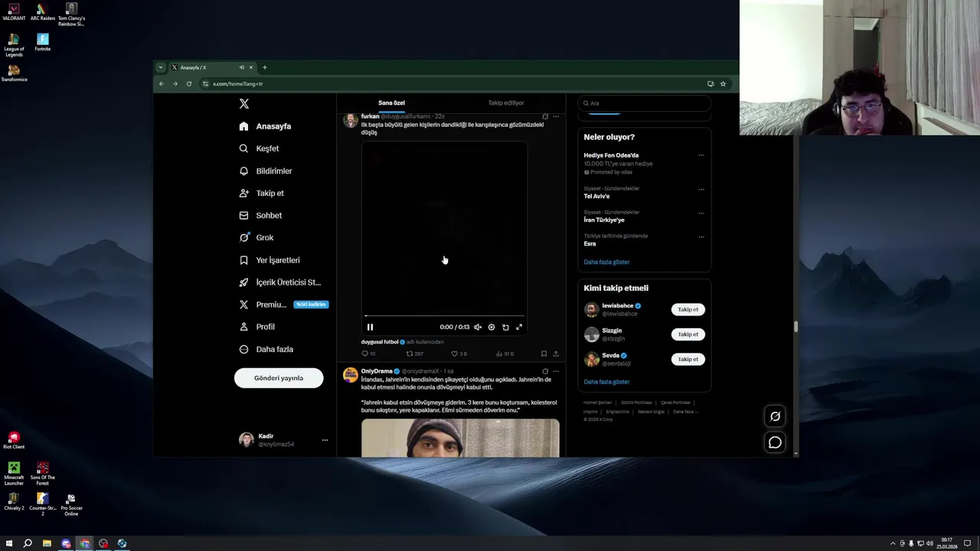Toggle video picture-in-picture mode icon
The image size is (980, 551).
tap(505, 327)
